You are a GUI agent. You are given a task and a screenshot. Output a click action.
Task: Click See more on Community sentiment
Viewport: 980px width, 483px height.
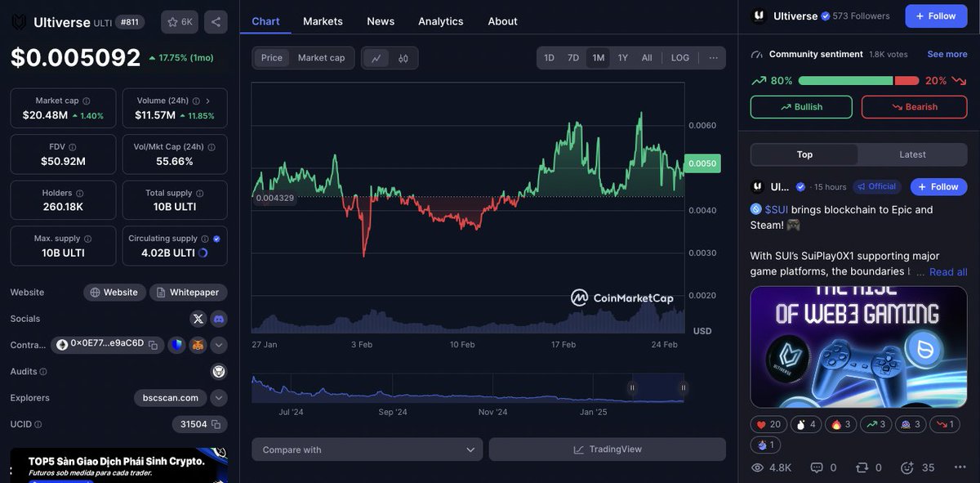(x=947, y=54)
